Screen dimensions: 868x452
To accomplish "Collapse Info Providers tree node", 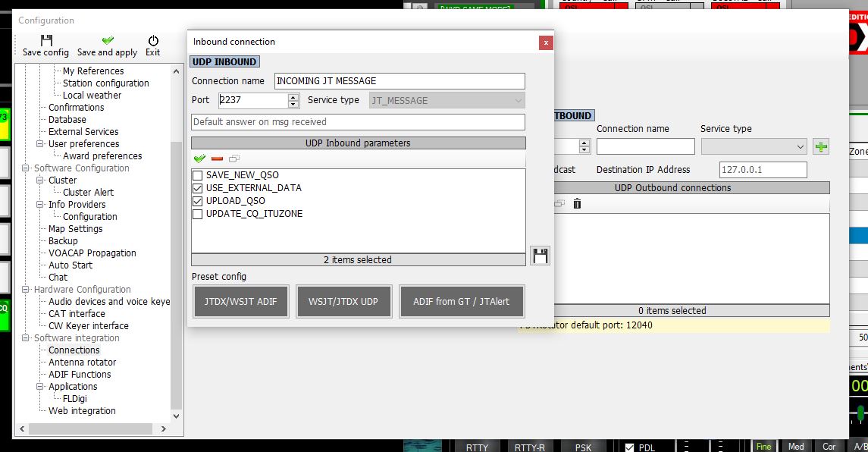I will (x=40, y=205).
